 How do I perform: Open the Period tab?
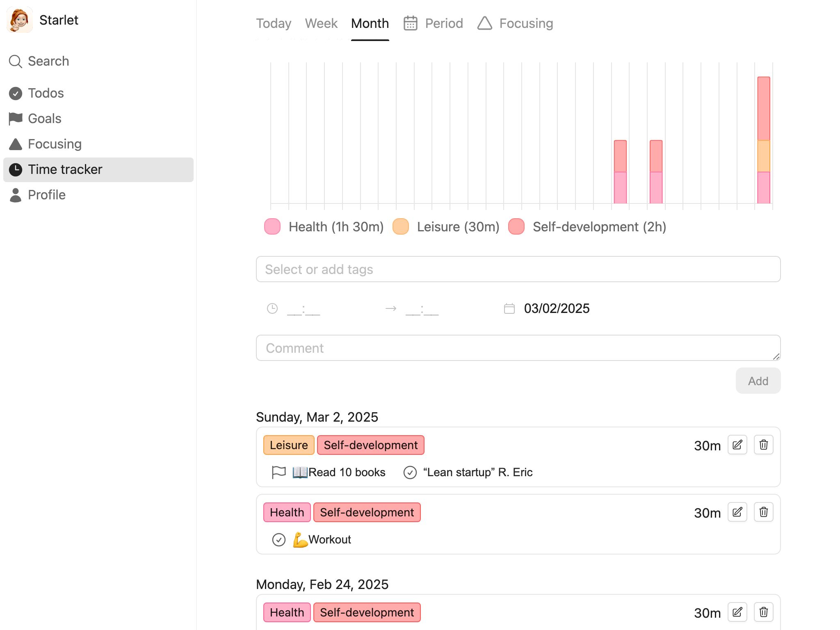433,23
